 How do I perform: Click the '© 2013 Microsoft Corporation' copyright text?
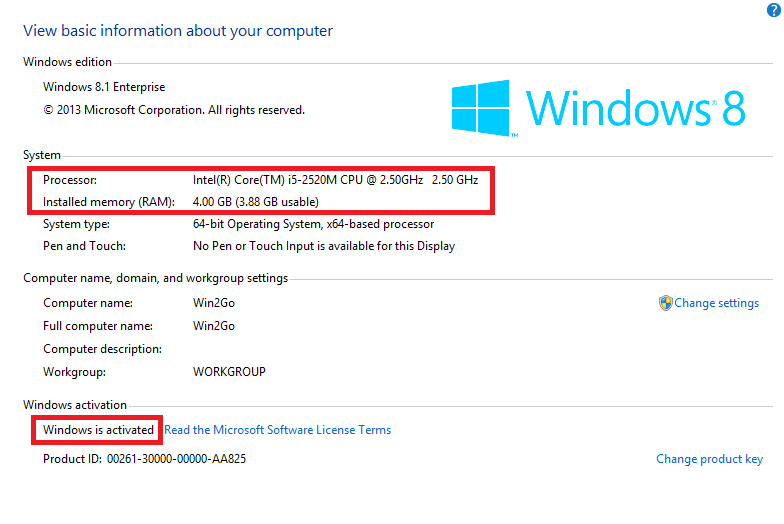pyautogui.click(x=174, y=110)
